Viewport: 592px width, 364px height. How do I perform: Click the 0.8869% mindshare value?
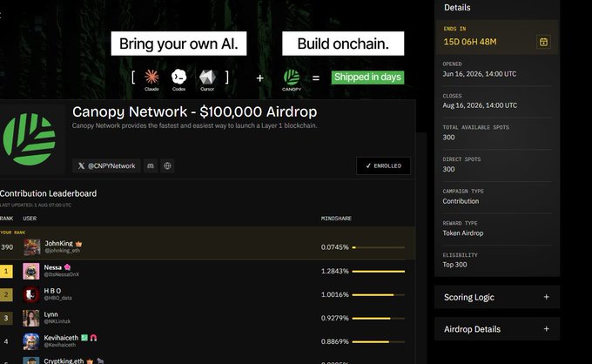(335, 341)
